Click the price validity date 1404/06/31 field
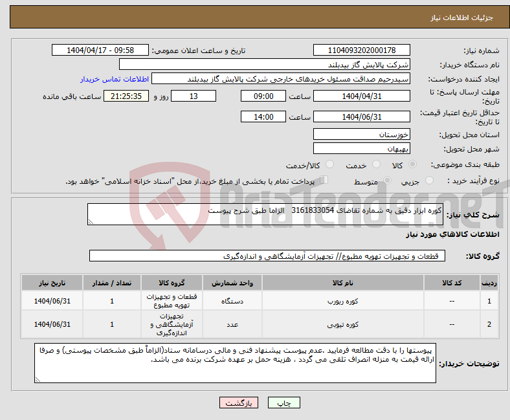Screen dimensions: 510x420 click(x=361, y=116)
